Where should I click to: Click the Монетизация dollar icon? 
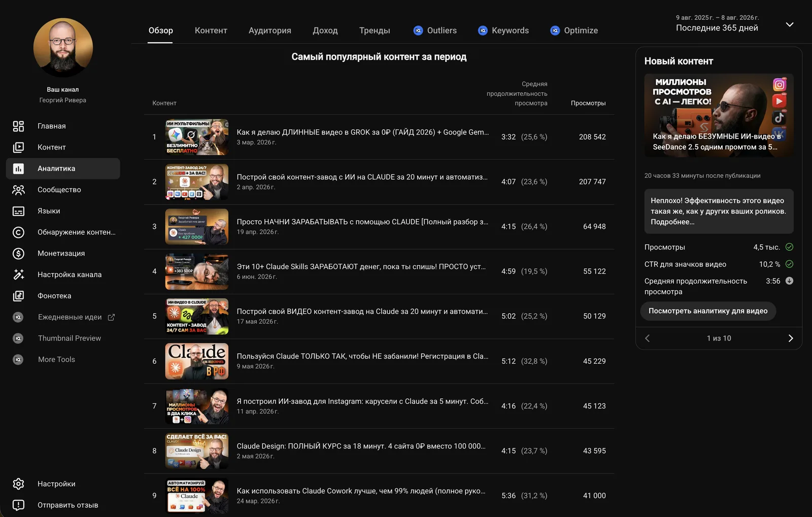click(18, 253)
